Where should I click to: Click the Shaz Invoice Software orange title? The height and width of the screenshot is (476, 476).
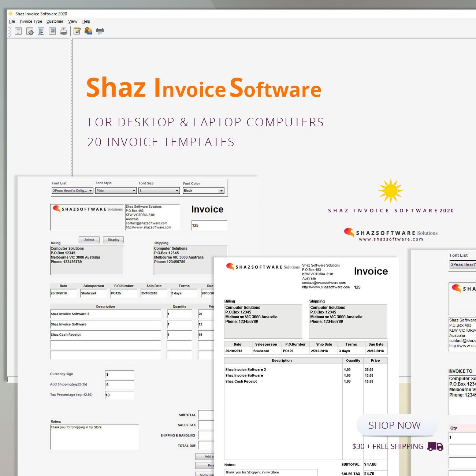204,88
